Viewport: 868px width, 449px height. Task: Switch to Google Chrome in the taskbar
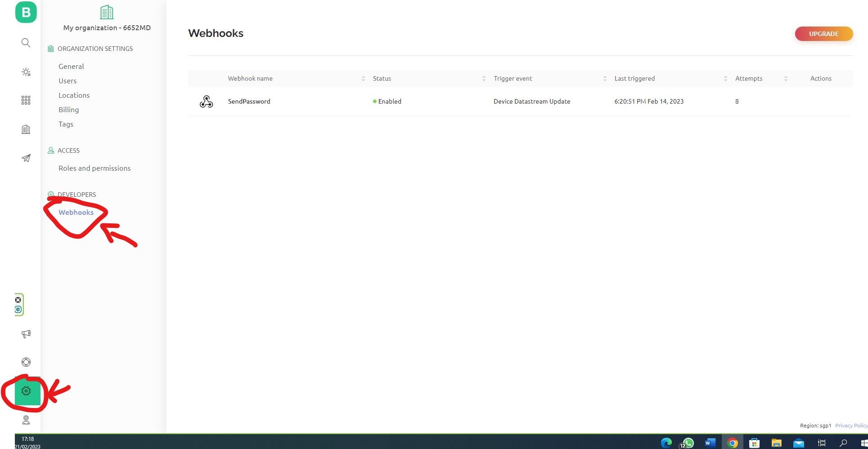(732, 443)
